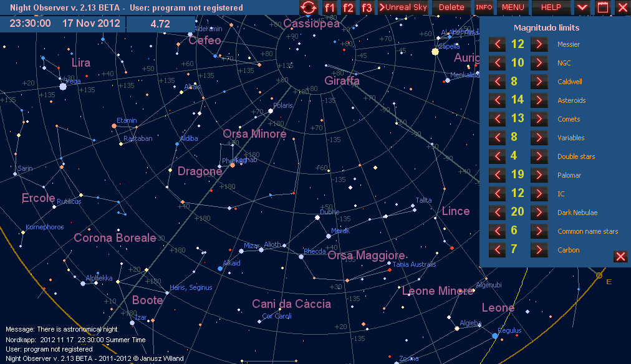Increase the Palomar magnitude limit
Viewport: 631px width, 364px height.
pyautogui.click(x=539, y=175)
